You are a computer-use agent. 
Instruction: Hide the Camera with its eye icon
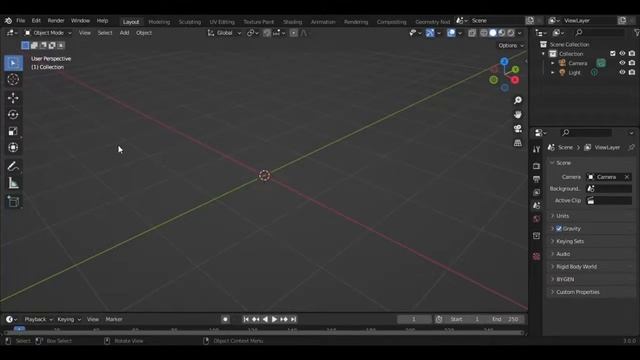[622, 63]
